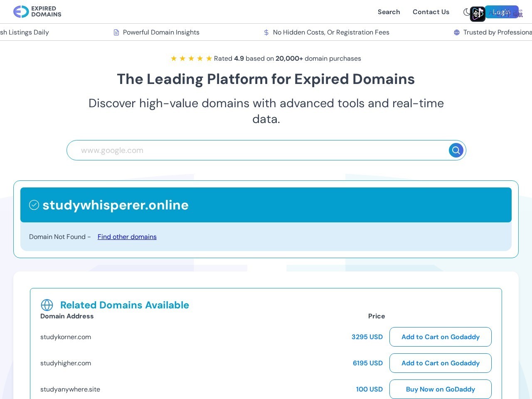Image resolution: width=532 pixels, height=399 pixels.
Task: Click the globe icon beside Trusted by Professionals
Action: (456, 32)
